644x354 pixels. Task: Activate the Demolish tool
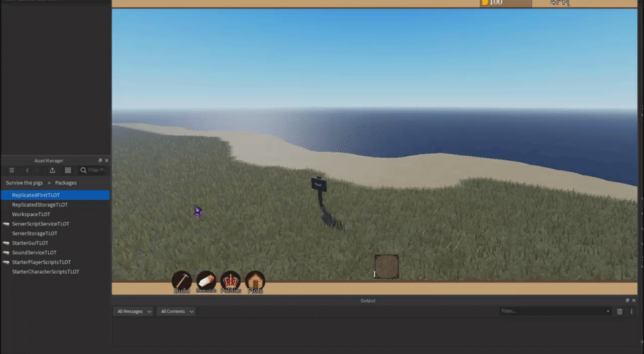point(206,282)
